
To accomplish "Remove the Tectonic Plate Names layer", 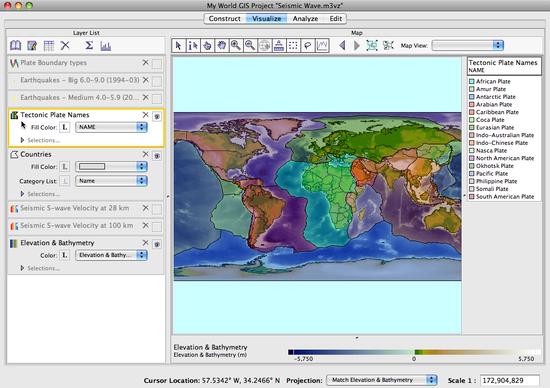I will point(146,115).
